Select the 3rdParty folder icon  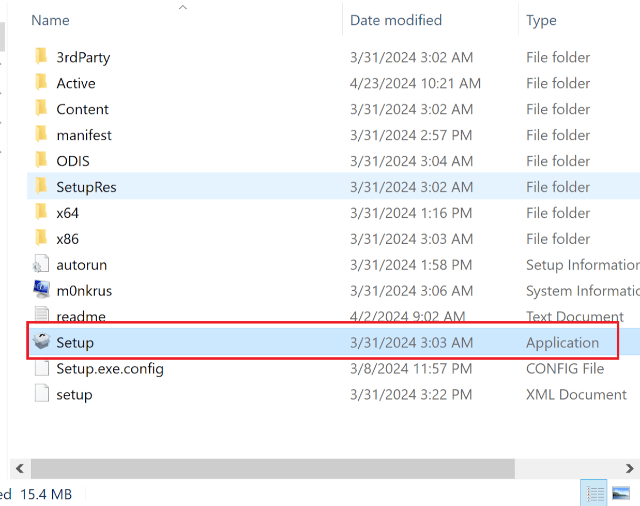coord(41,56)
